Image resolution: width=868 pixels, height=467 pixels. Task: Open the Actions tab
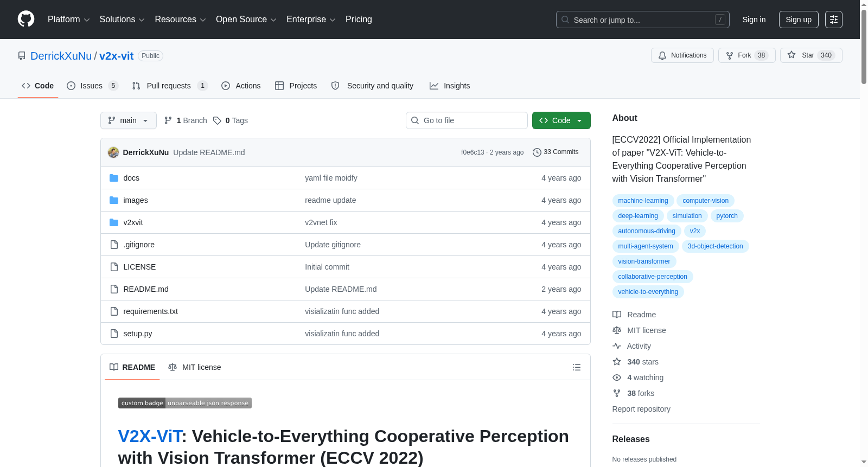[x=241, y=86]
